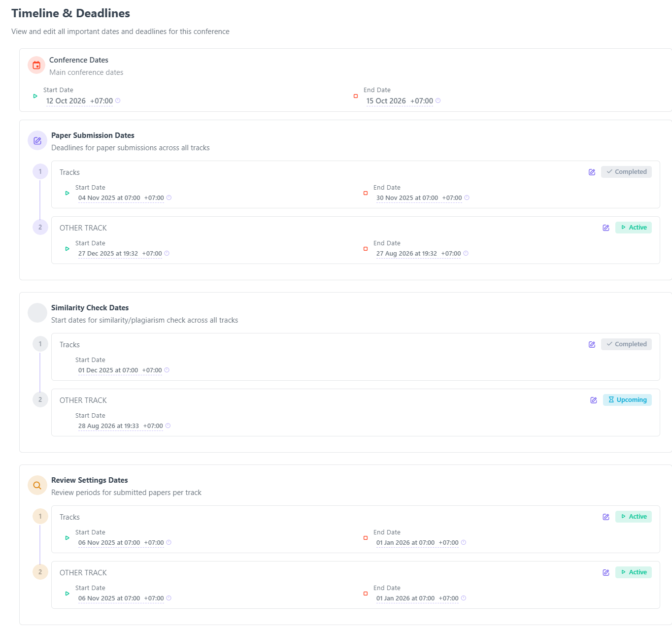Click timezone info icon beside conference start date
The height and width of the screenshot is (628, 672).
(x=118, y=100)
